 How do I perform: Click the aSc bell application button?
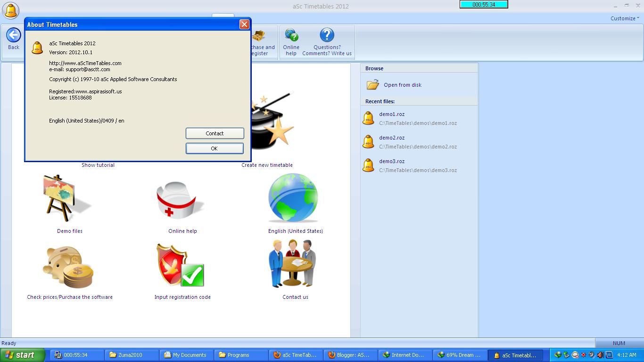(11, 10)
